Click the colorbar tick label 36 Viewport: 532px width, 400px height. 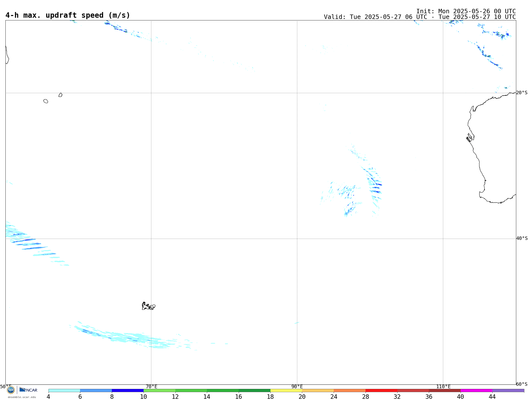pos(429,397)
